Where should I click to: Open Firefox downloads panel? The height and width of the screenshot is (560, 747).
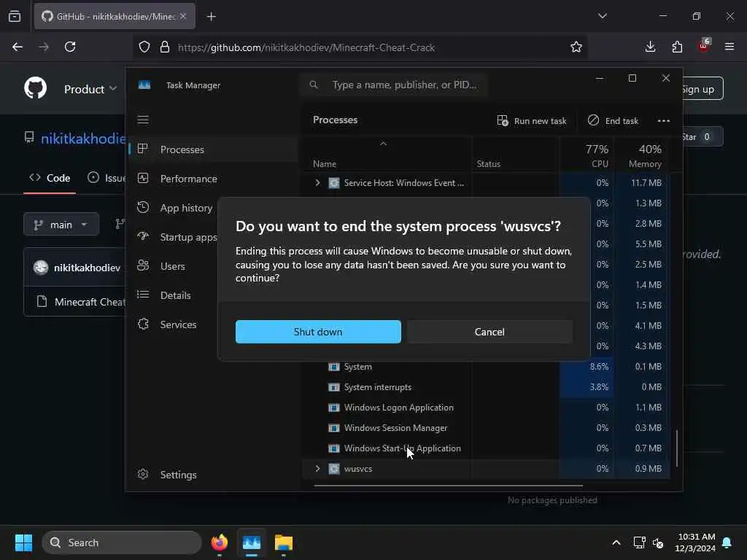click(650, 47)
